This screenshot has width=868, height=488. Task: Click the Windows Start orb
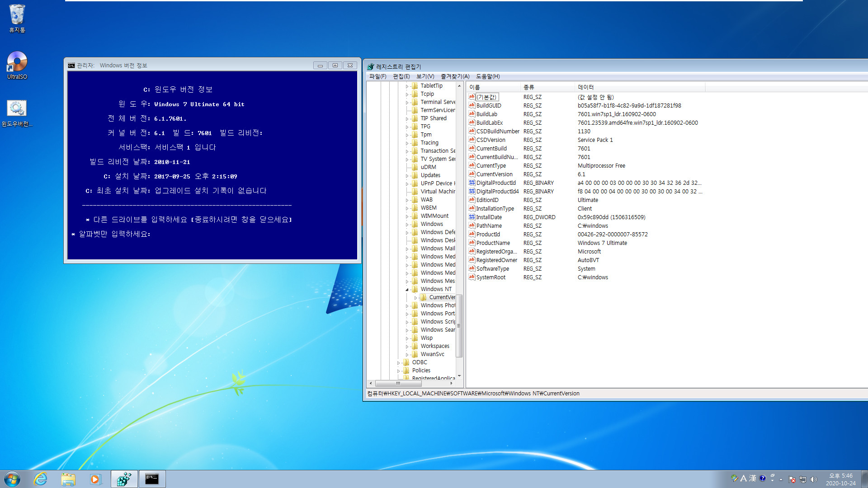tap(12, 479)
